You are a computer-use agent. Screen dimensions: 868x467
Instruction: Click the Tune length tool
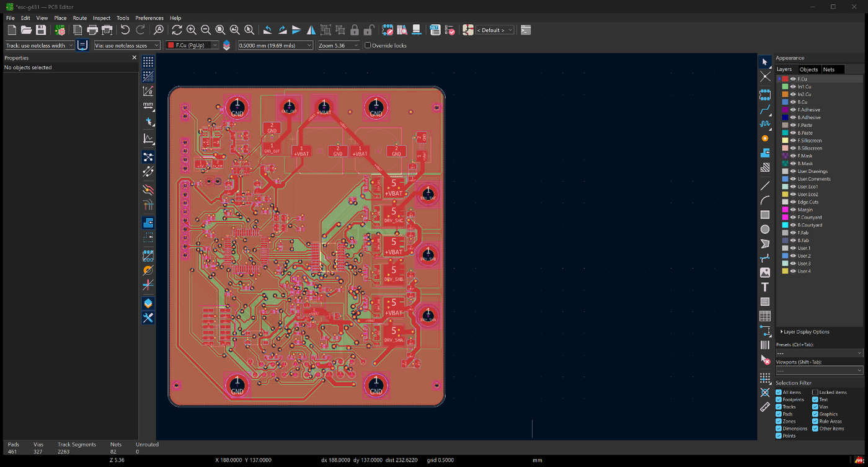(x=765, y=123)
